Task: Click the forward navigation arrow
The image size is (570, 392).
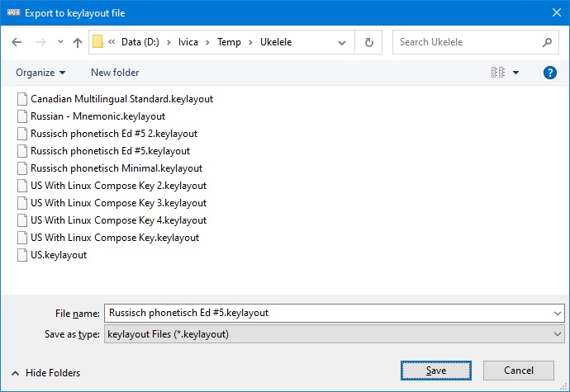Action: coord(41,42)
